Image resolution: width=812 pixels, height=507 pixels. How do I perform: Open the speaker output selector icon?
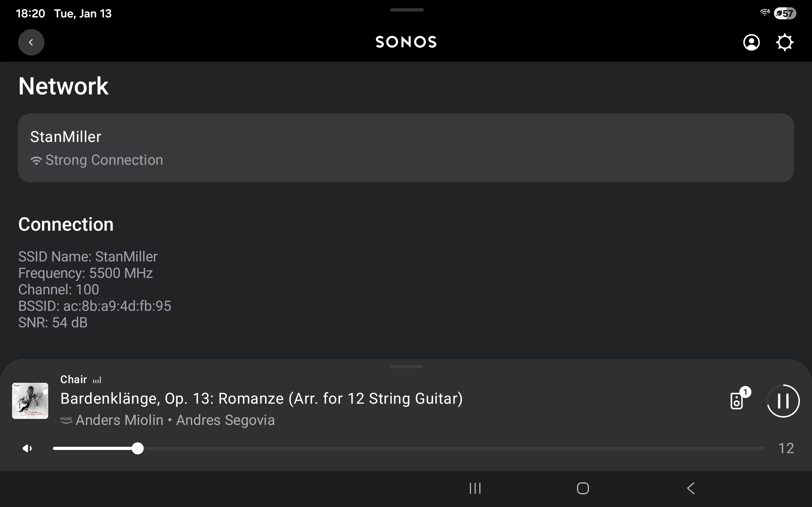[737, 401]
